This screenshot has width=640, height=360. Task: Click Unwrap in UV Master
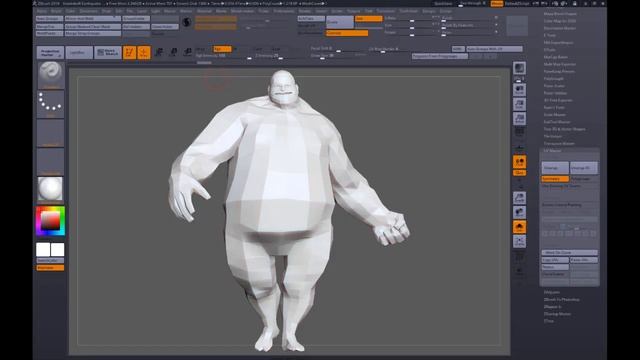point(555,168)
